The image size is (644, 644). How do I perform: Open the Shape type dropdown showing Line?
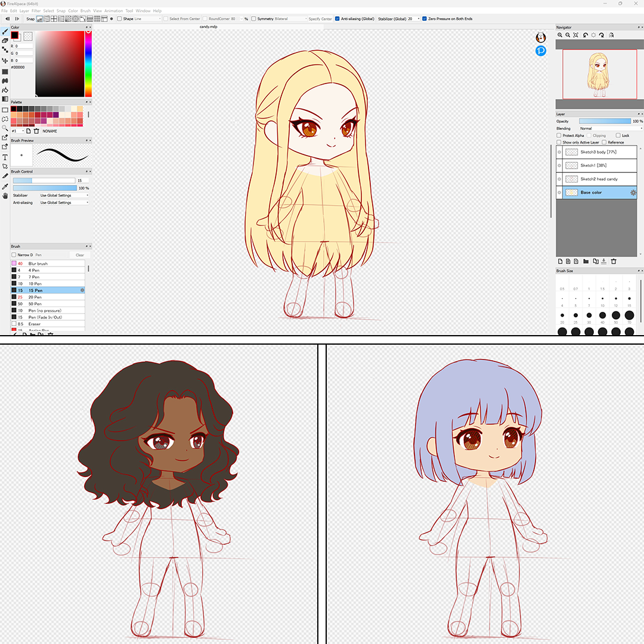pos(148,19)
